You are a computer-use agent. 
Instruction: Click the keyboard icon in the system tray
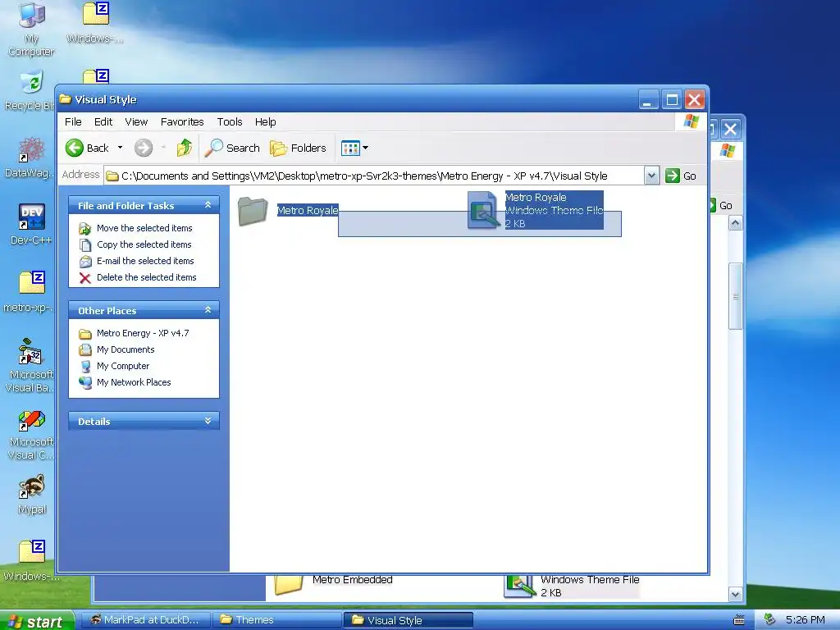click(739, 620)
